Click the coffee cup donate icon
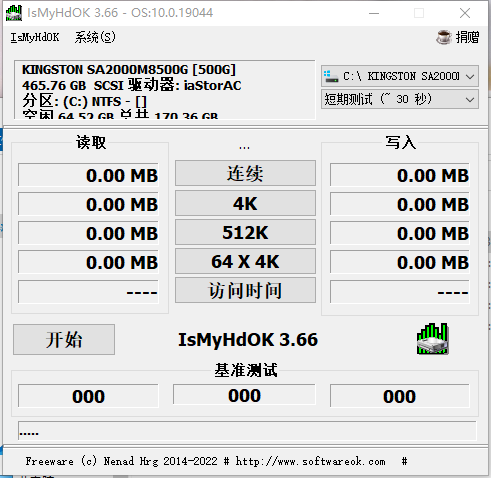Viewport: 491px width, 478px height. [444, 37]
